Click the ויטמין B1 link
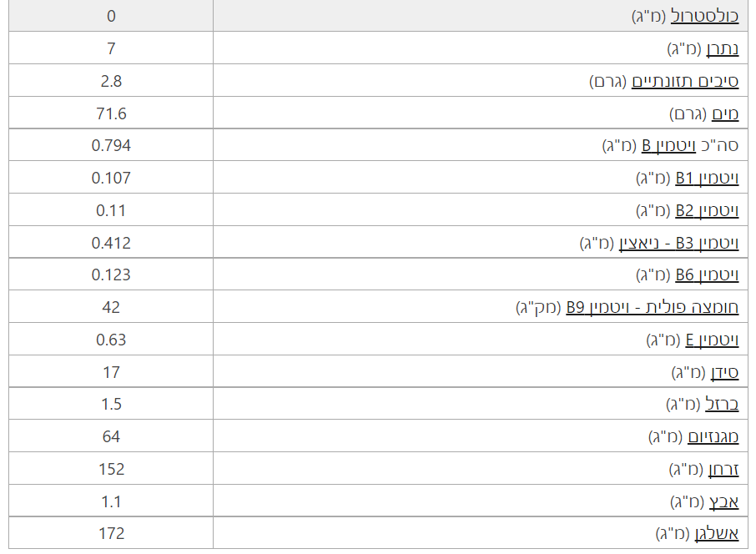Viewport: 756px width, 554px height. 707,179
